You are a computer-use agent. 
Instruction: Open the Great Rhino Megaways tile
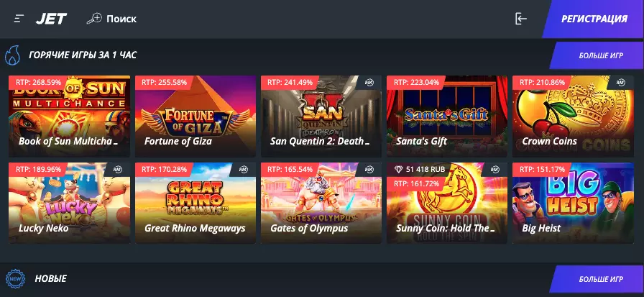(x=195, y=203)
